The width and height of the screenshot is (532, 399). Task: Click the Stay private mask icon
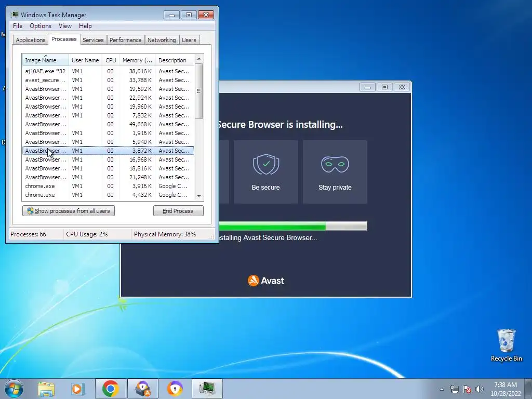(x=335, y=165)
